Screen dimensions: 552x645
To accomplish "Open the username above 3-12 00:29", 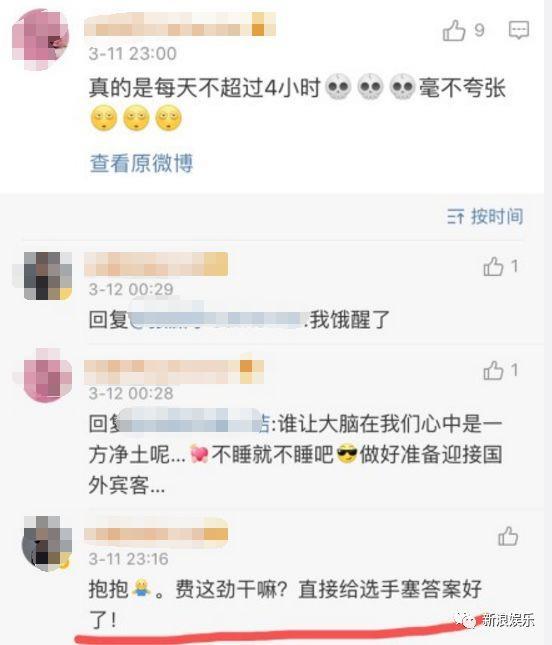I will click(156, 264).
